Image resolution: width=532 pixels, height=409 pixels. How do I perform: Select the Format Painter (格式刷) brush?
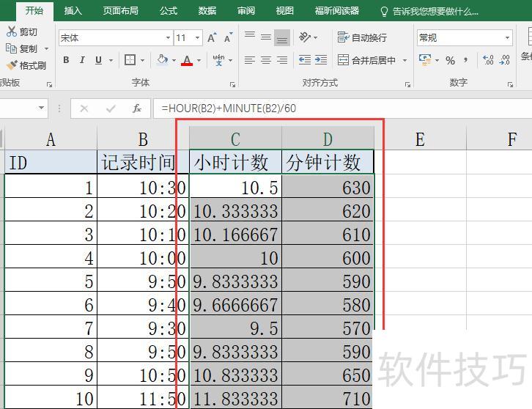pos(12,65)
